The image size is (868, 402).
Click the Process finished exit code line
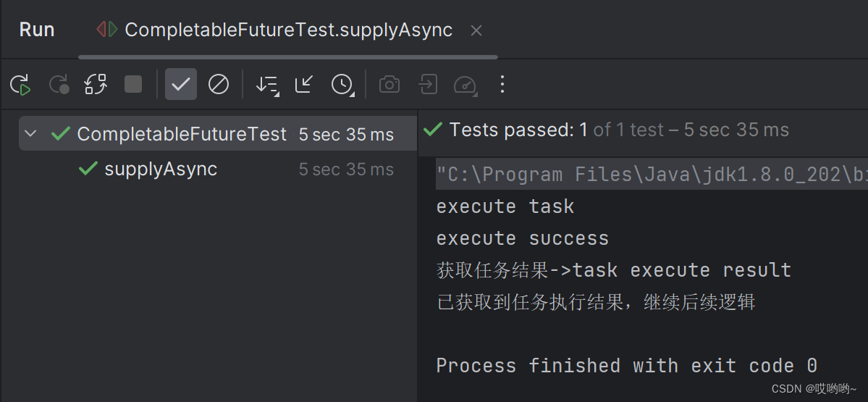click(626, 365)
